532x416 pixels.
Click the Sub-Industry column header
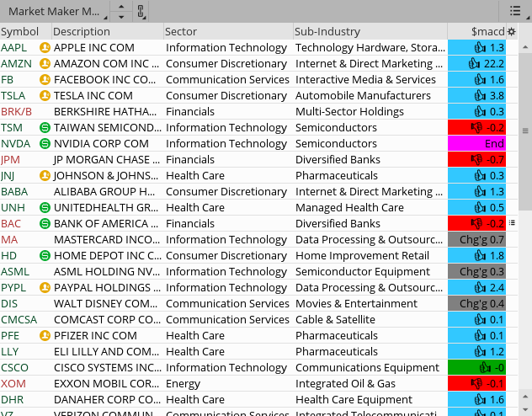(x=327, y=32)
